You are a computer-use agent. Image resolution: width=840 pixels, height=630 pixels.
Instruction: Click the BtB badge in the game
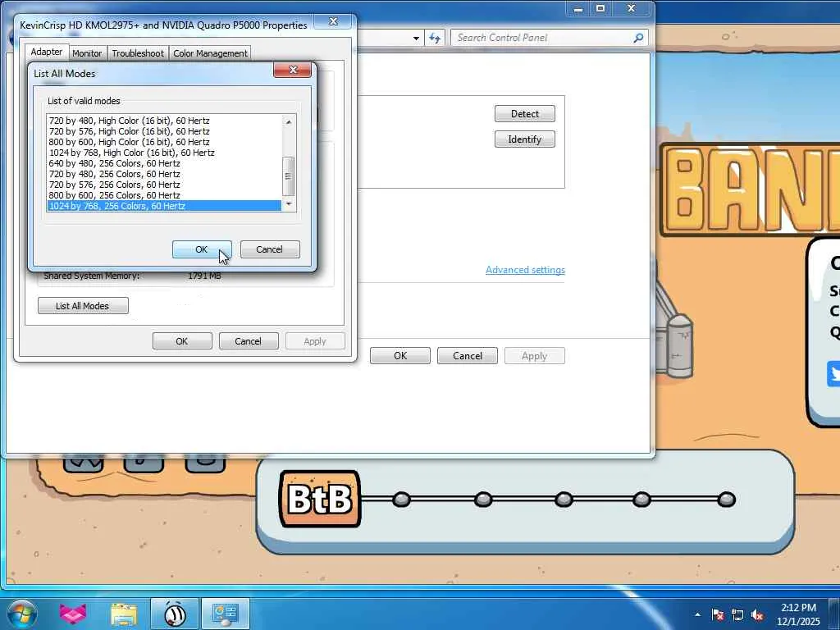click(x=320, y=499)
